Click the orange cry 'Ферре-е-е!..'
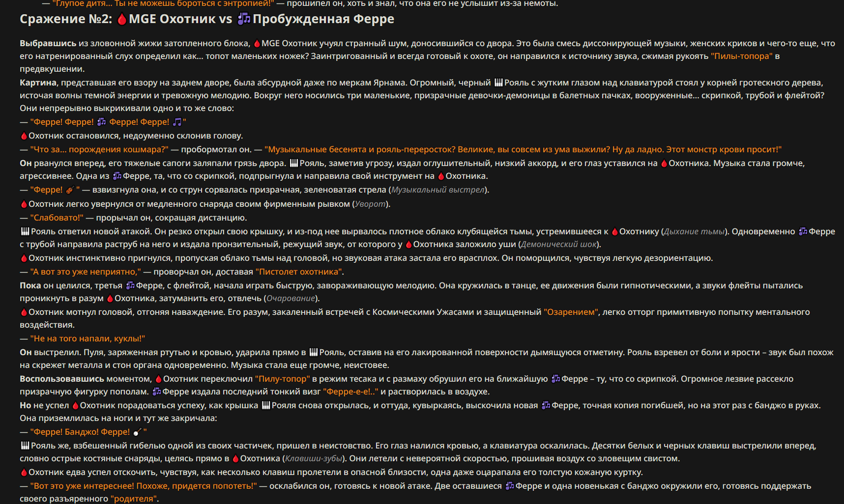This screenshot has width=844, height=504. pos(351,392)
